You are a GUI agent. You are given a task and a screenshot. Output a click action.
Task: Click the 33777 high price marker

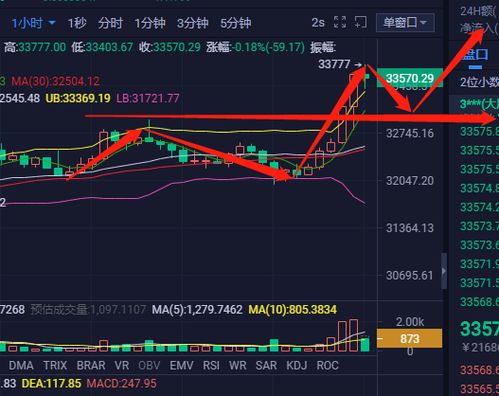click(x=334, y=64)
